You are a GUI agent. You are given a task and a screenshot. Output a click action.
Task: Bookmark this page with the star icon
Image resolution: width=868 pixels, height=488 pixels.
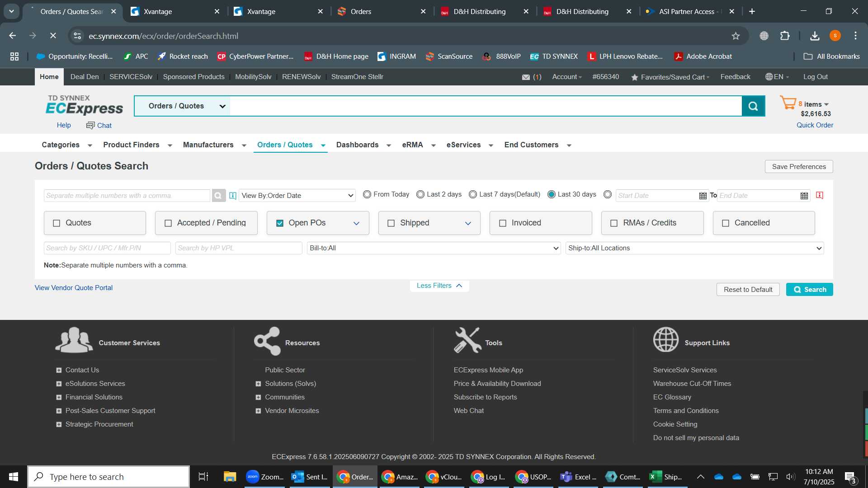pos(736,36)
